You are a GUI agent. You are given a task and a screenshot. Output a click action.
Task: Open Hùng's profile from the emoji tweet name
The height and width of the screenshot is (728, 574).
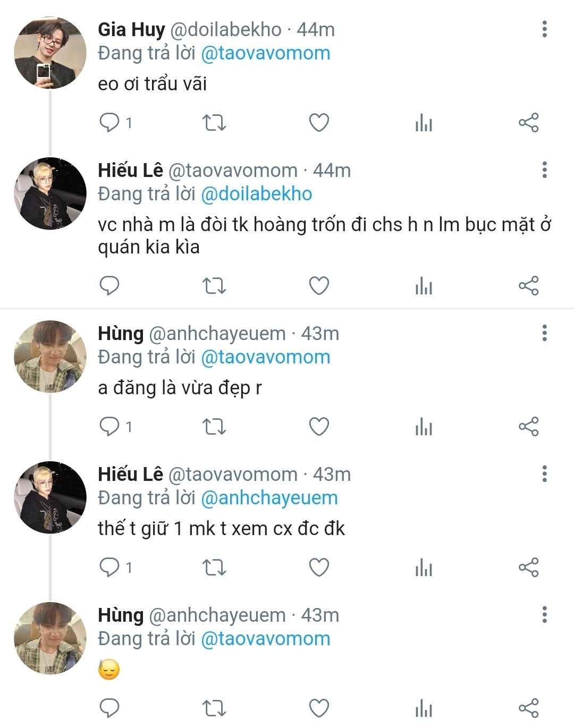(x=121, y=615)
